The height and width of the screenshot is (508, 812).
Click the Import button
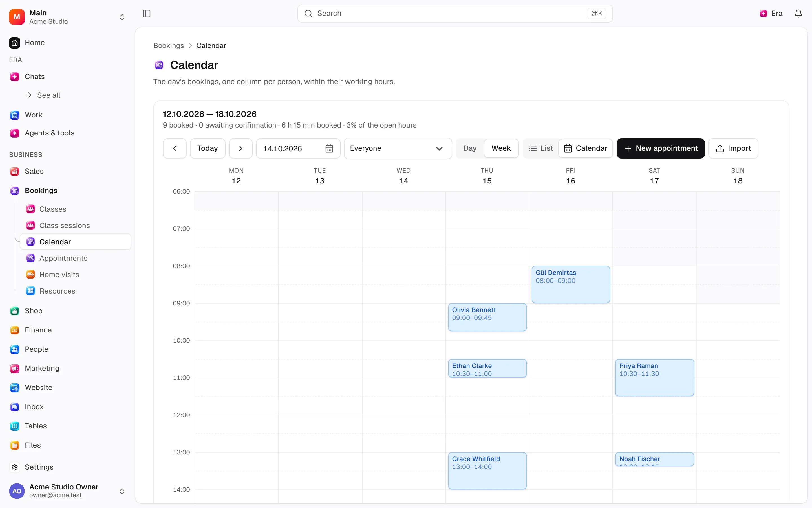pyautogui.click(x=733, y=148)
